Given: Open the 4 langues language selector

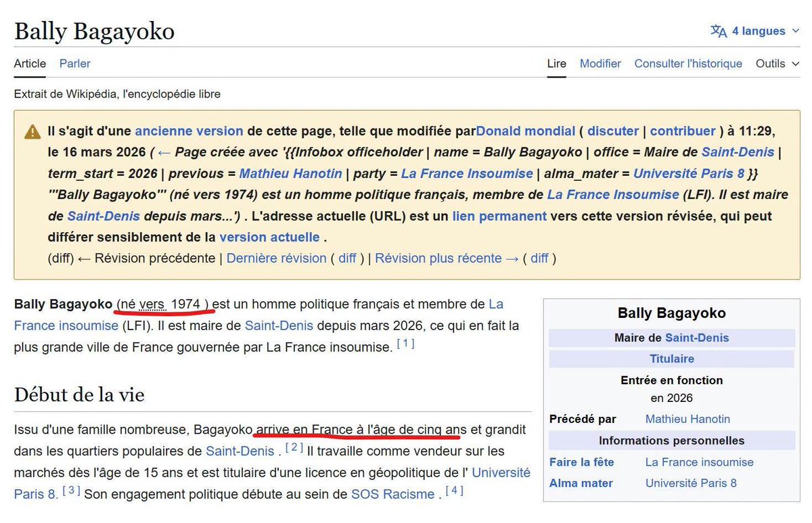Looking at the screenshot, I should [x=754, y=31].
